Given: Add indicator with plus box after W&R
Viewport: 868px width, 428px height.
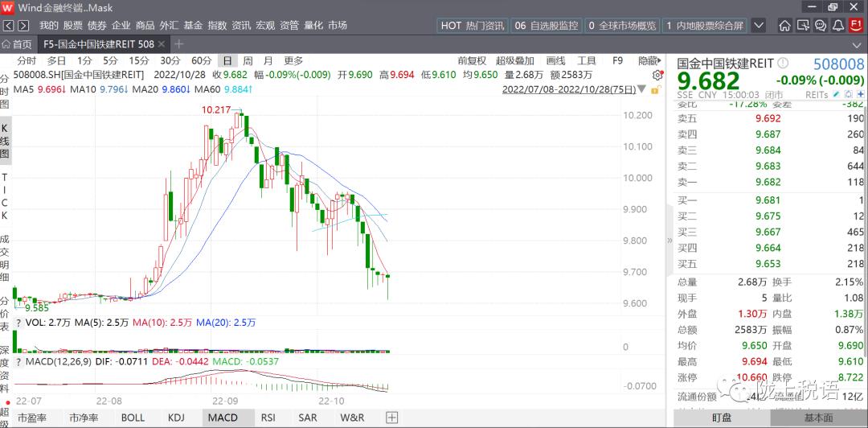Looking at the screenshot, I should click(391, 418).
